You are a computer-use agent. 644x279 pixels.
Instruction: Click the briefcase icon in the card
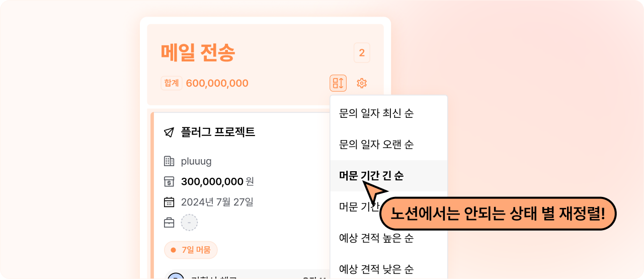169,222
